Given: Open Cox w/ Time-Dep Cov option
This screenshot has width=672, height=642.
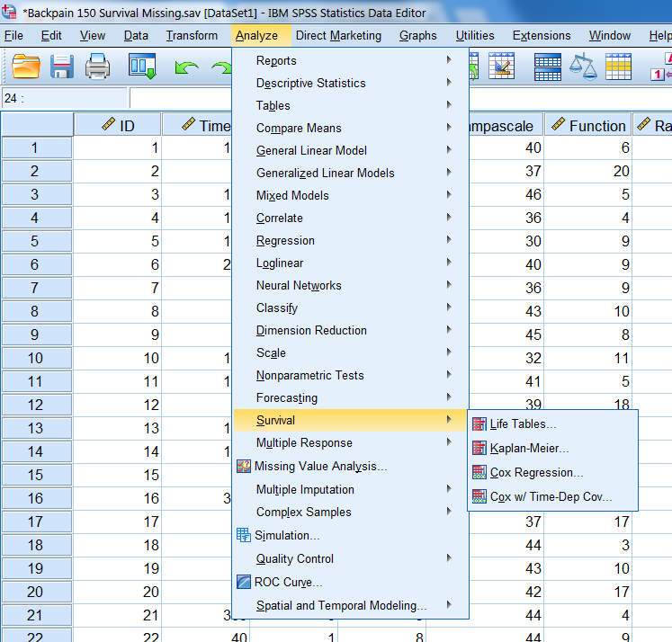Looking at the screenshot, I should click(551, 496).
